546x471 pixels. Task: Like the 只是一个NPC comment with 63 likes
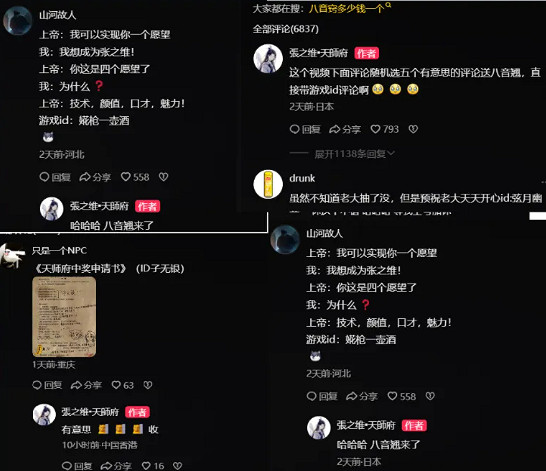[x=123, y=385]
